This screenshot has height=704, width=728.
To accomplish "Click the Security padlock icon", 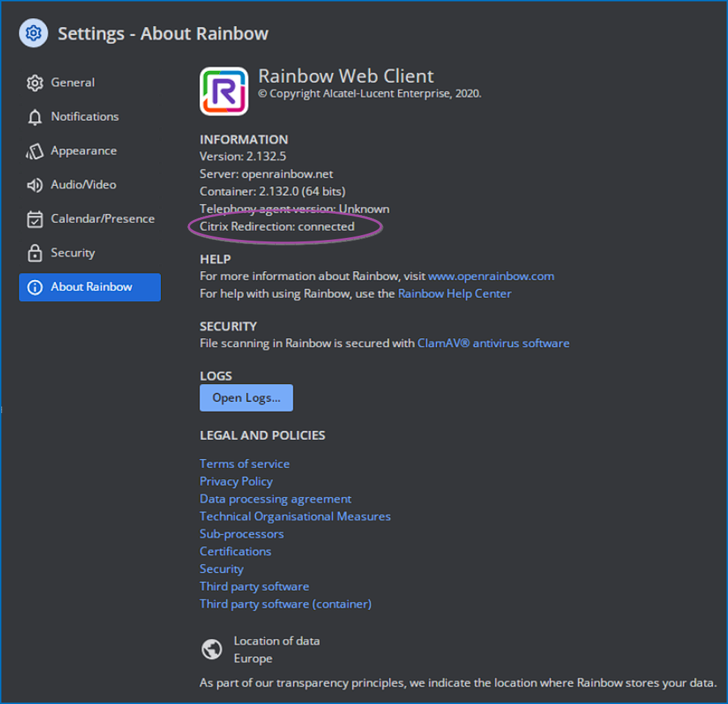I will [35, 253].
